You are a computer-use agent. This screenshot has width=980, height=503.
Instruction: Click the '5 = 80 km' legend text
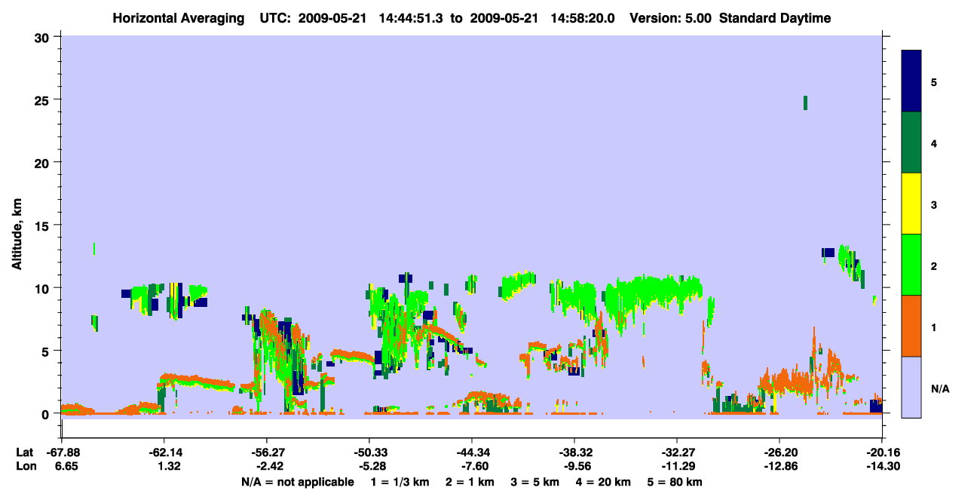click(x=676, y=482)
